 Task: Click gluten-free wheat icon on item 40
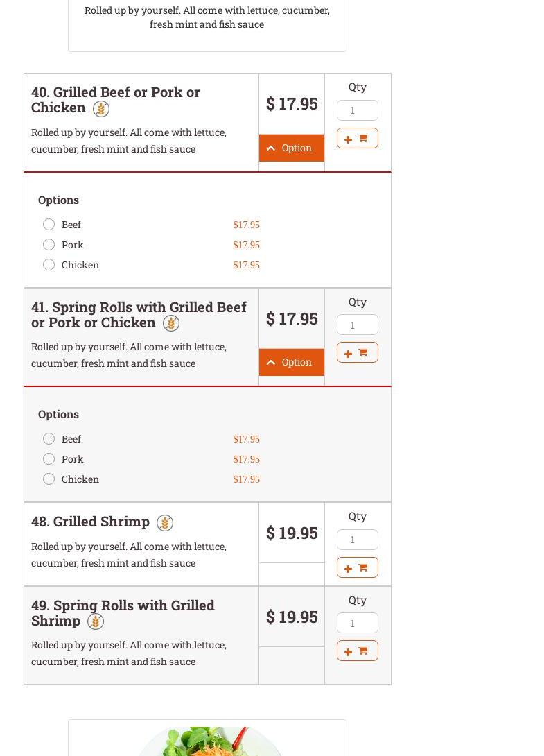click(101, 109)
